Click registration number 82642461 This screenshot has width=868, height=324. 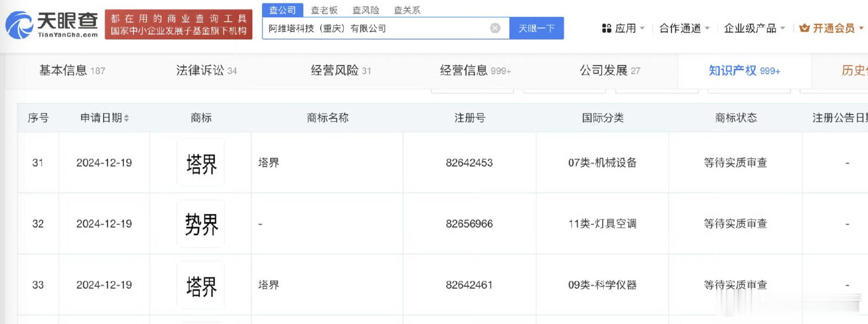pos(469,285)
